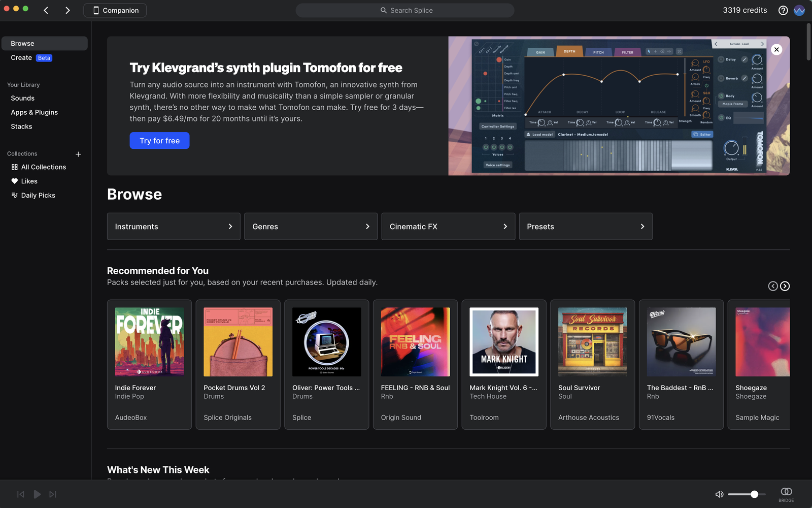The width and height of the screenshot is (812, 508).
Task: Open the help menu in the top bar
Action: click(783, 10)
